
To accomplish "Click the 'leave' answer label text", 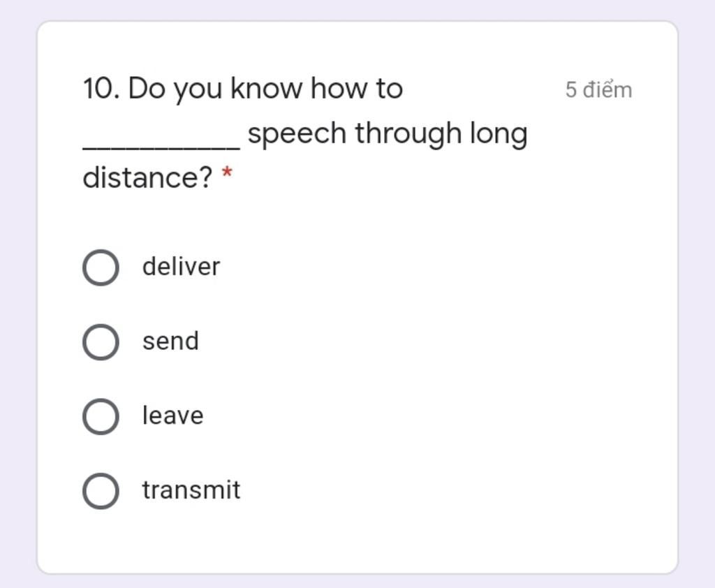I will coord(173,415).
